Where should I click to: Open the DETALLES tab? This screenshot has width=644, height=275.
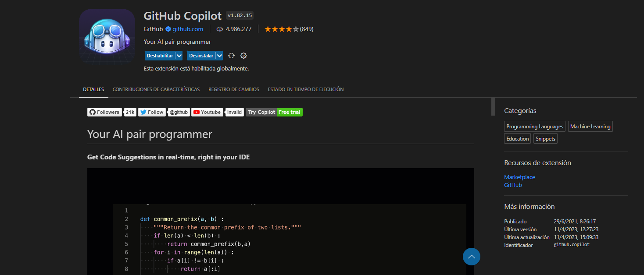pos(93,89)
